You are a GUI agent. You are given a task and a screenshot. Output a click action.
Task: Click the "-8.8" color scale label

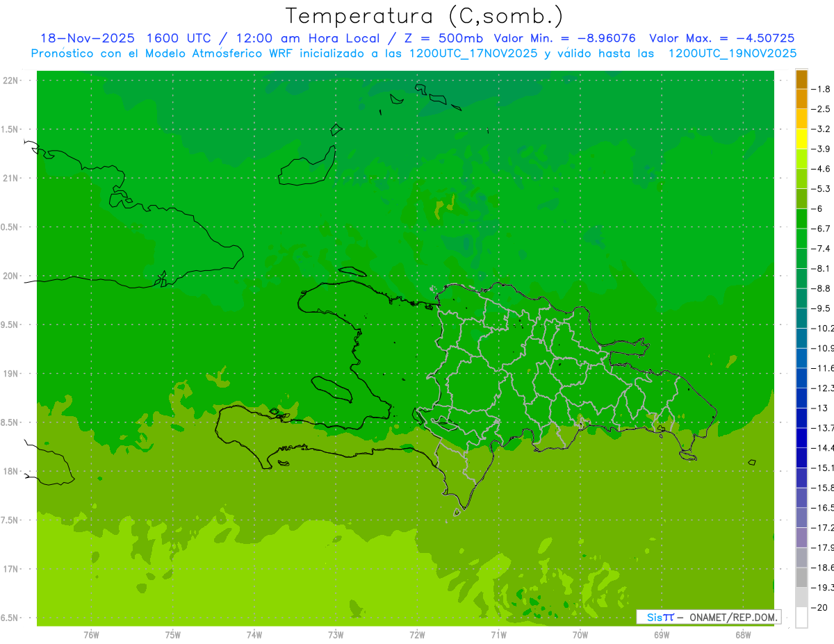pos(820,288)
